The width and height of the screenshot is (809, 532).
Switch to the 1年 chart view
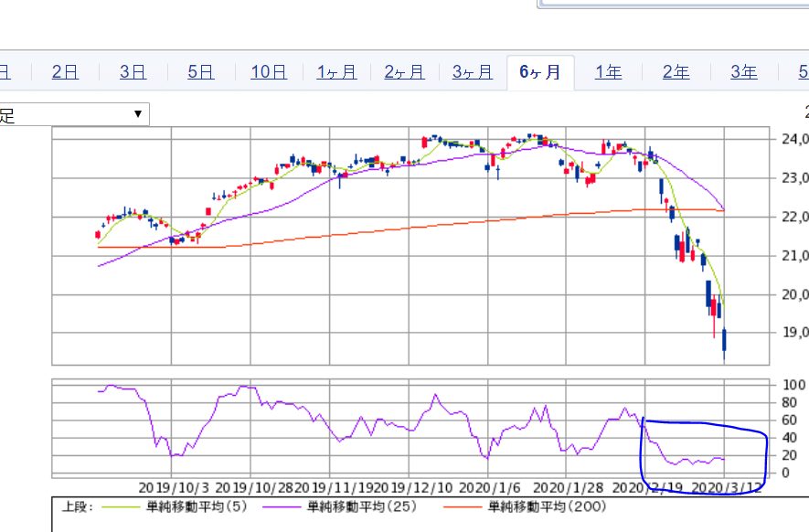[608, 72]
